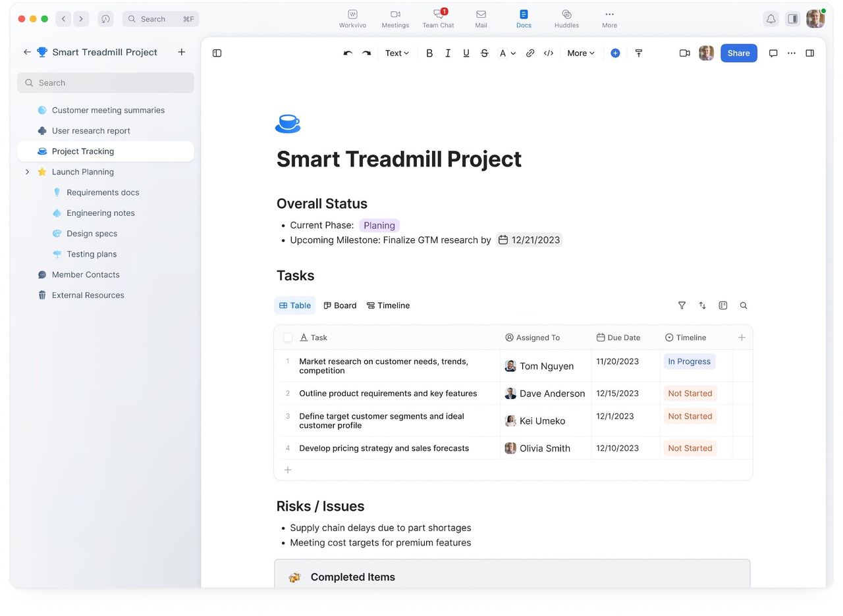Toggle bold formatting
This screenshot has width=843, height=616.
coord(429,53)
